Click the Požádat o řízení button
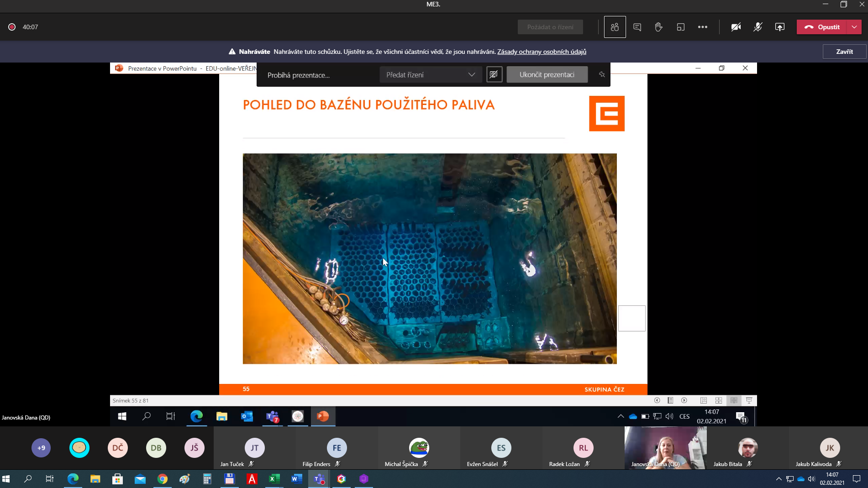Viewport: 868px width, 488px height. coord(550,27)
